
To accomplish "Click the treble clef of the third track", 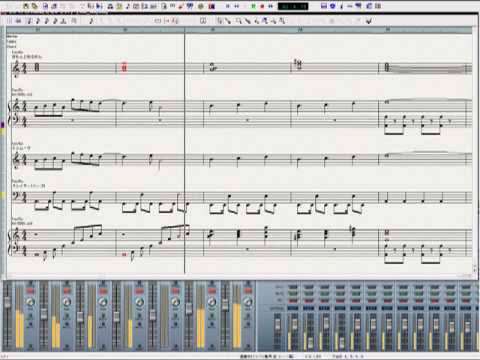I will click(x=16, y=159).
